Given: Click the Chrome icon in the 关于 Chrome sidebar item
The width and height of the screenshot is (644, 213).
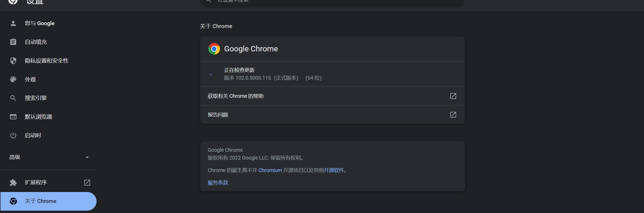Looking at the screenshot, I should (x=13, y=201).
